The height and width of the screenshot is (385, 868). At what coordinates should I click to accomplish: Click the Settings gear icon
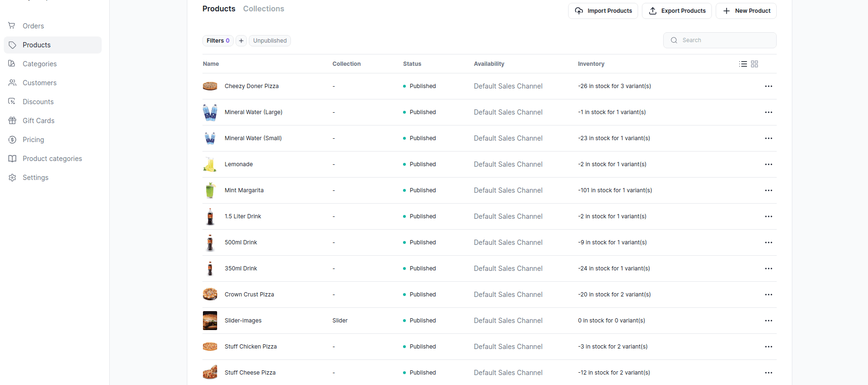point(12,178)
